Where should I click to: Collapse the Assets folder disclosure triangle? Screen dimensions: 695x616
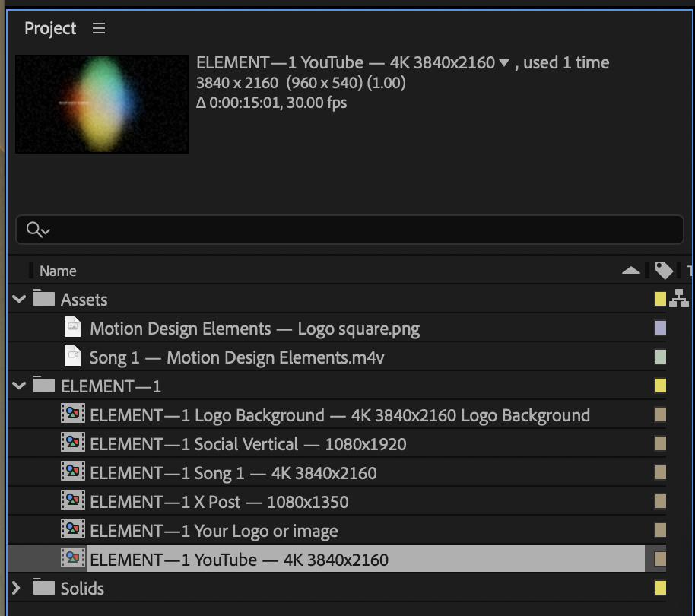click(x=18, y=299)
